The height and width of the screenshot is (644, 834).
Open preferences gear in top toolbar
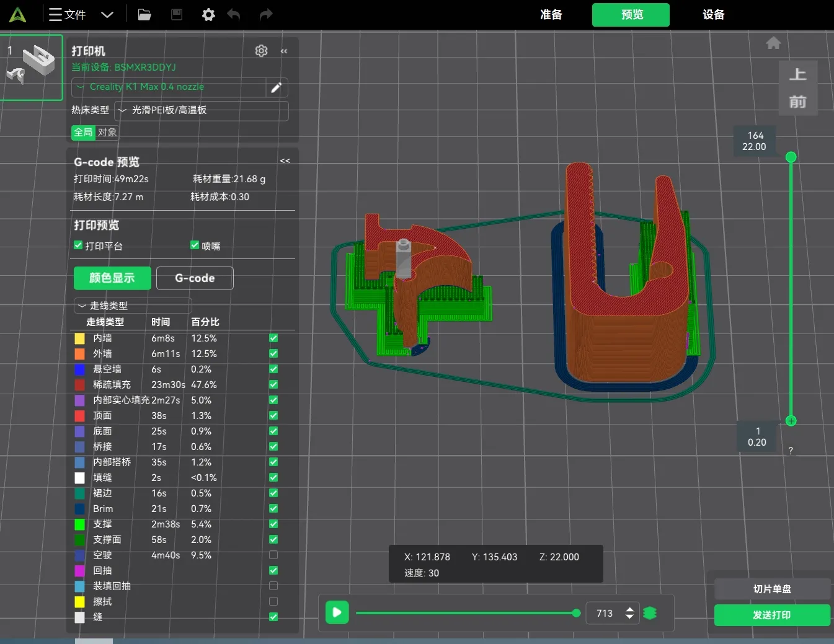pyautogui.click(x=208, y=14)
